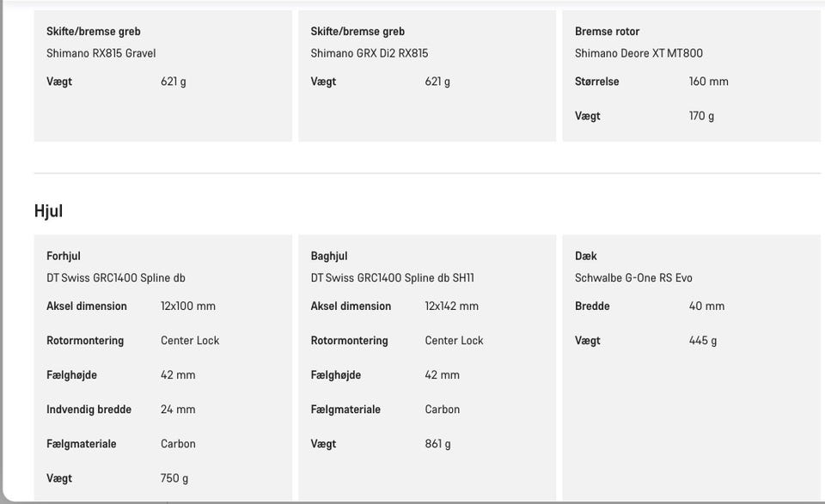Click the Dæk card title
The image size is (825, 504).
[x=585, y=256]
